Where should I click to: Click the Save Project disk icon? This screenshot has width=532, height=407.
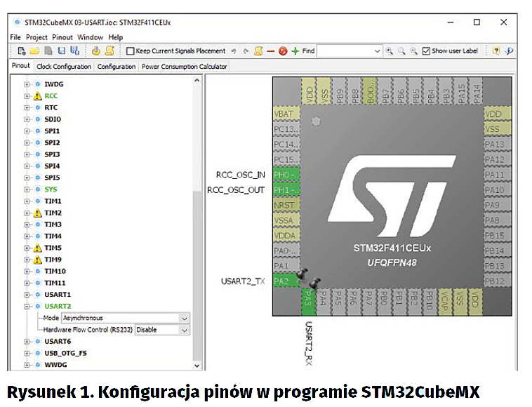click(62, 51)
